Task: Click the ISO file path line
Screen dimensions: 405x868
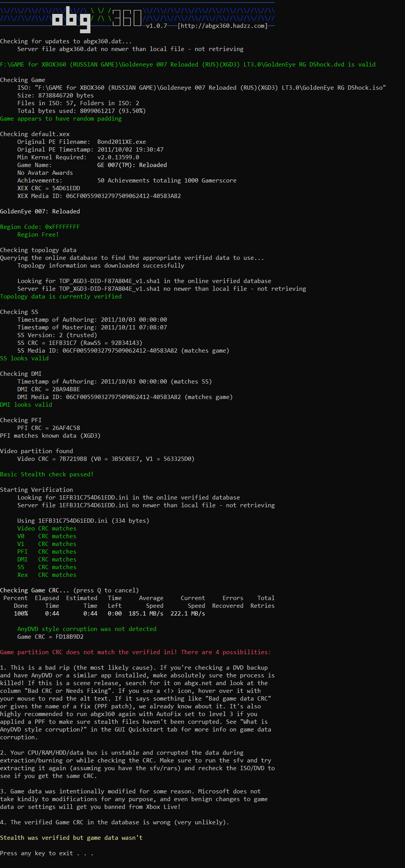Action: click(202, 88)
